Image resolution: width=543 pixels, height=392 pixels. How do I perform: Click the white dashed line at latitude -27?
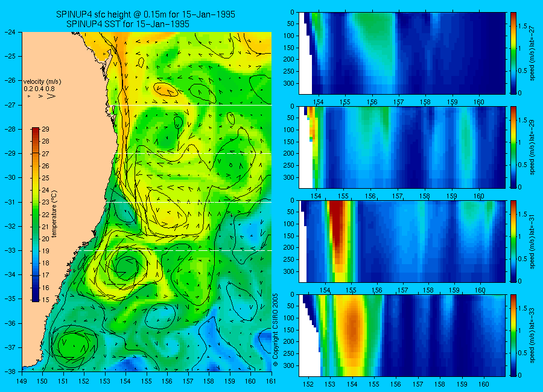[x=192, y=106]
